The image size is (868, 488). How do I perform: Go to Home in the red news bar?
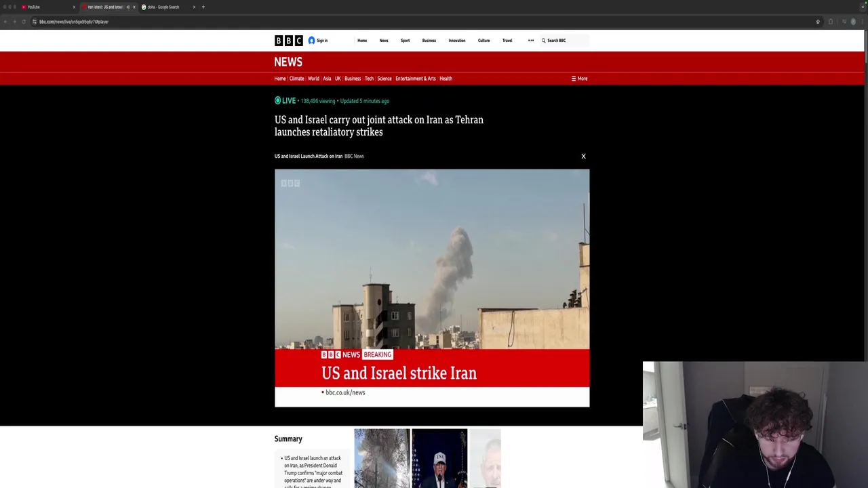(280, 79)
